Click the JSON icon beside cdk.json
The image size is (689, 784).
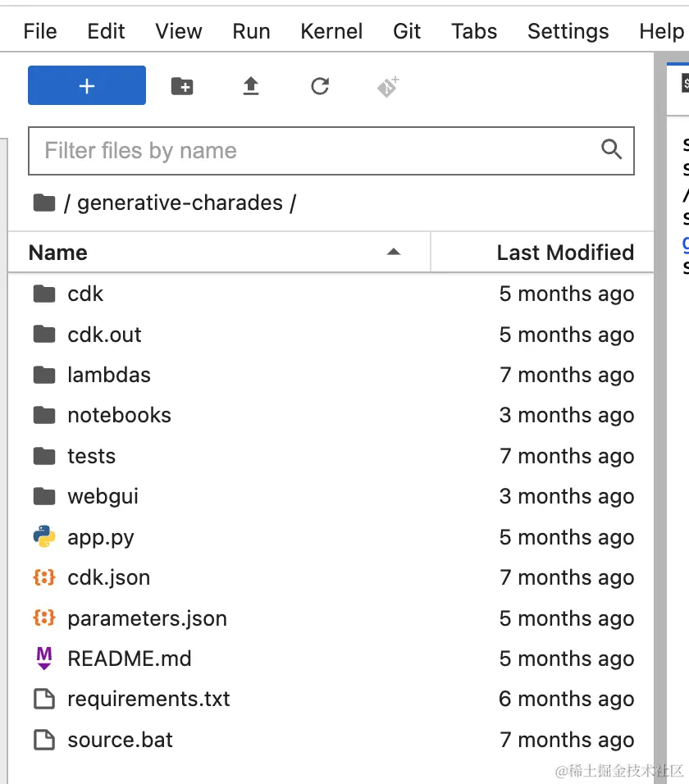click(x=44, y=577)
